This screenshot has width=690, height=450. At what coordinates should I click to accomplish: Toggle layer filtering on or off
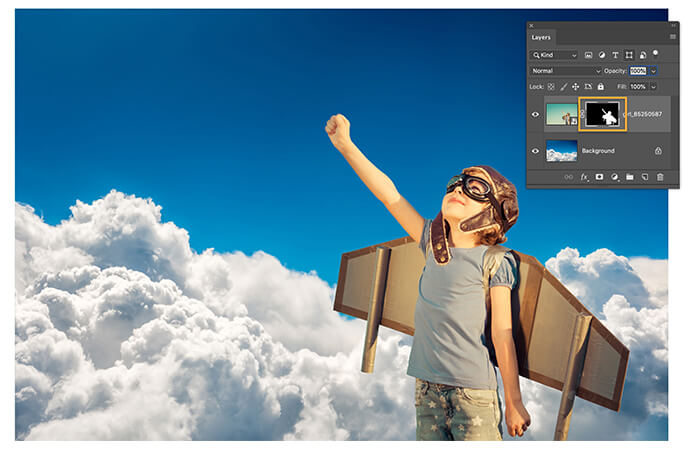point(655,54)
